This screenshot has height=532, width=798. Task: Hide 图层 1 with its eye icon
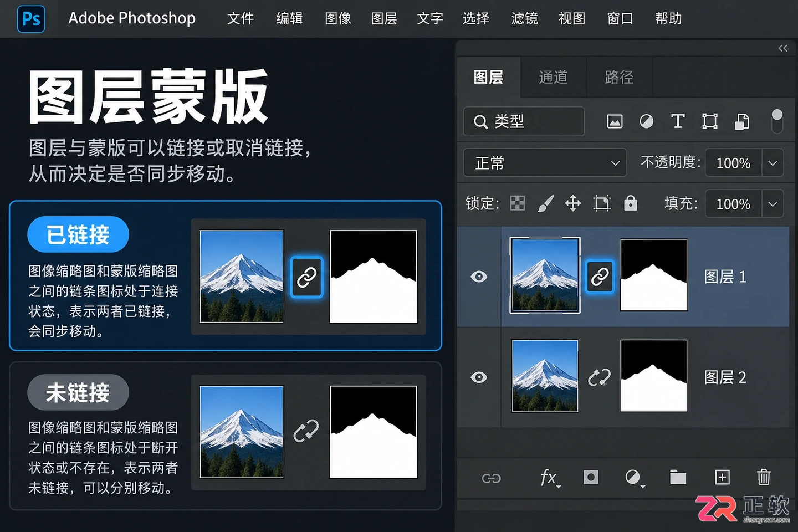479,276
